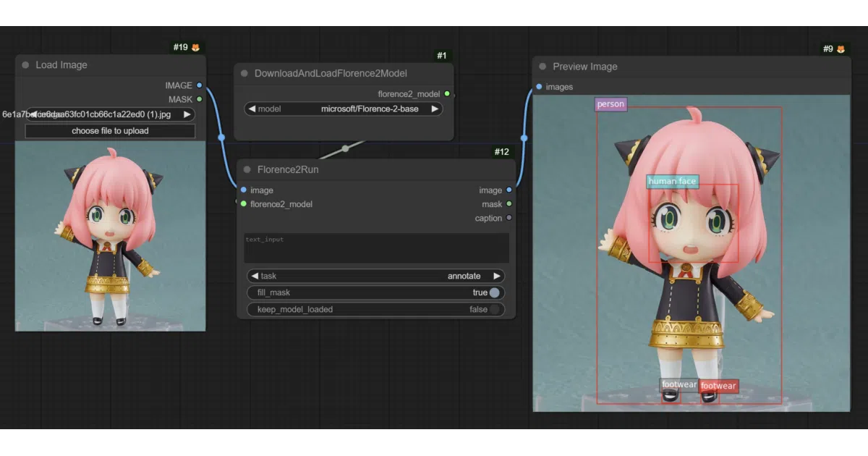Click the choose file to upload button
This screenshot has width=868, height=456.
[110, 131]
